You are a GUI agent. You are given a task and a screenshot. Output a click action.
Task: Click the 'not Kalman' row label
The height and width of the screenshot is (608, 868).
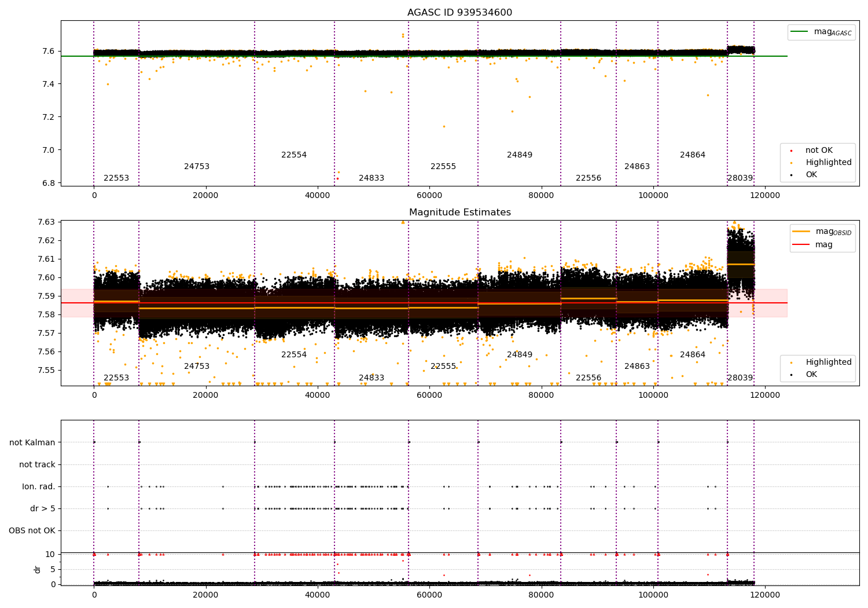pyautogui.click(x=32, y=443)
